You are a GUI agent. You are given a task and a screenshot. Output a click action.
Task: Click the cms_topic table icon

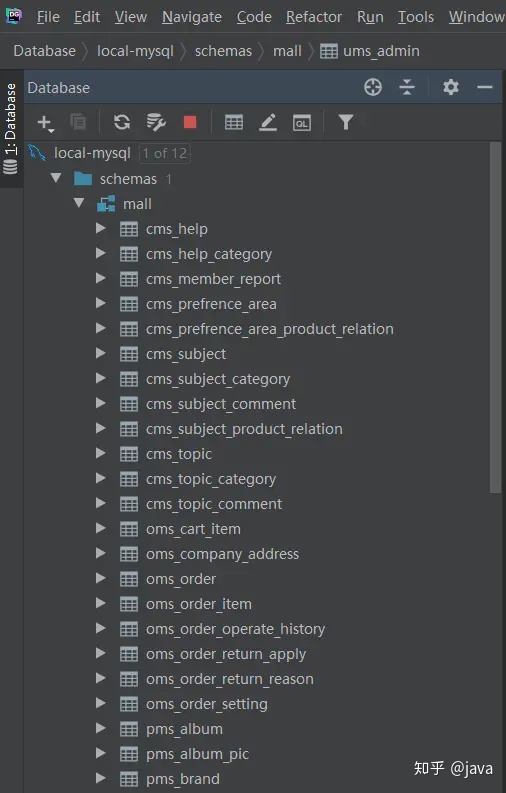coord(129,454)
